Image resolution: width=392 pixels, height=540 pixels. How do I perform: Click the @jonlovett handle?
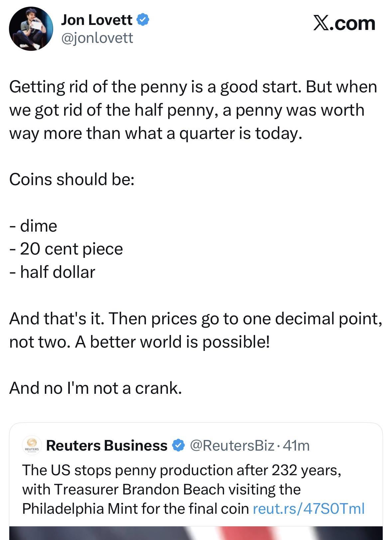coord(97,38)
